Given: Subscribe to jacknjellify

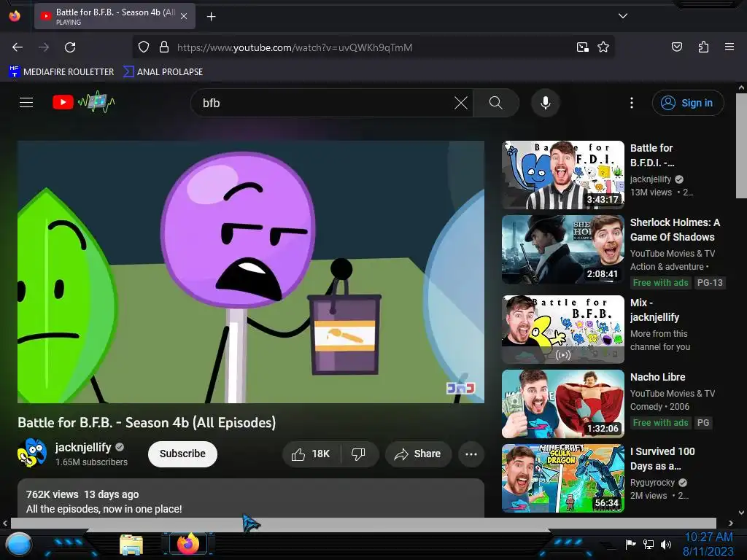Looking at the screenshot, I should pyautogui.click(x=182, y=454).
